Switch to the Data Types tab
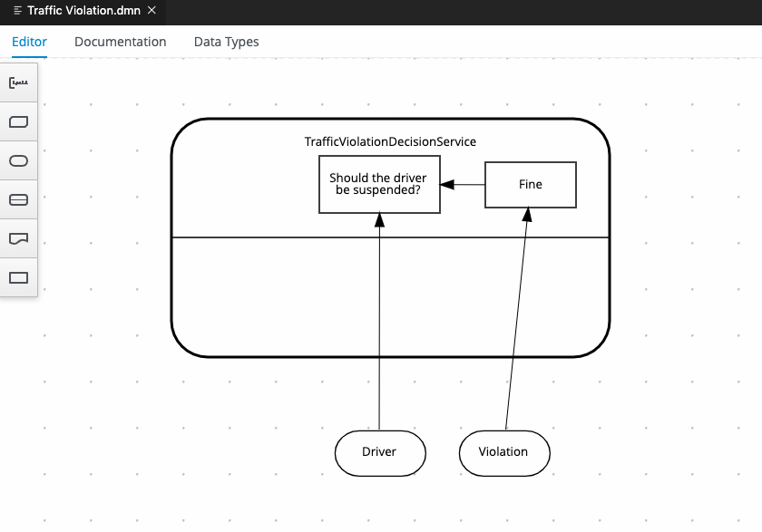Viewport: 762px width, 532px height. point(226,42)
